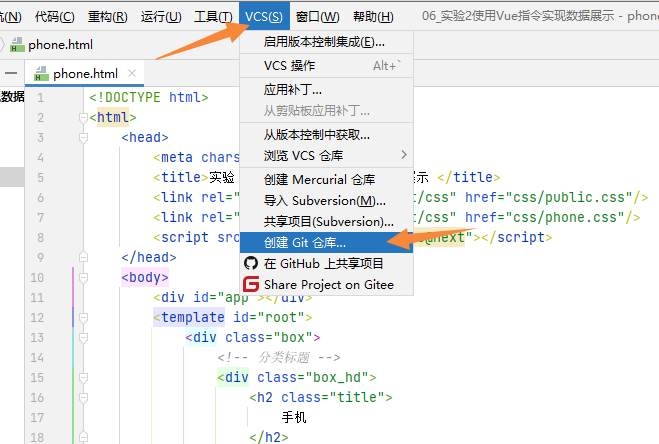Select VCS 操作 menu entry
The image size is (659, 444).
pos(327,66)
